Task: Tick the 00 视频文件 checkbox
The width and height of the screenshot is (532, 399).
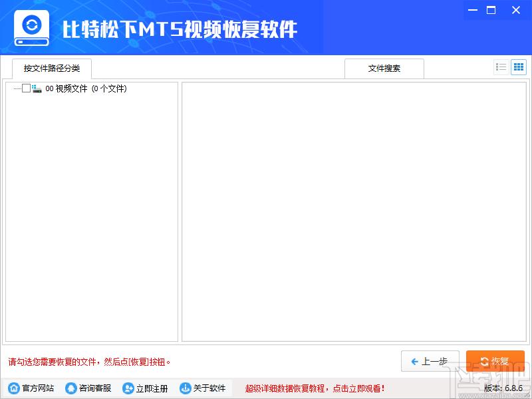Action: (26, 88)
